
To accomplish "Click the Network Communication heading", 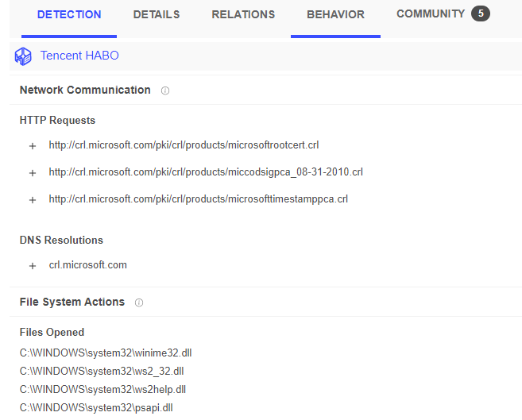I will (85, 90).
